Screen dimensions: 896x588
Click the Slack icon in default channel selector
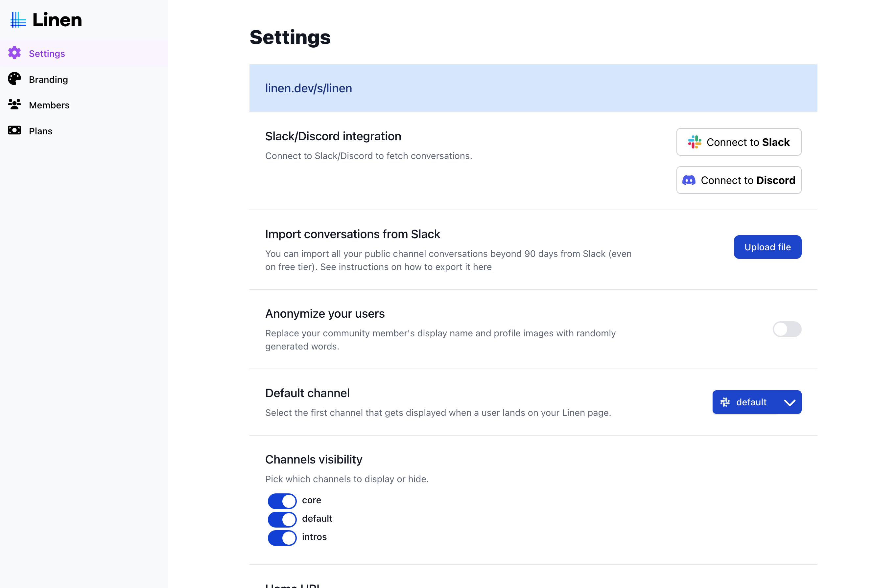coord(725,402)
